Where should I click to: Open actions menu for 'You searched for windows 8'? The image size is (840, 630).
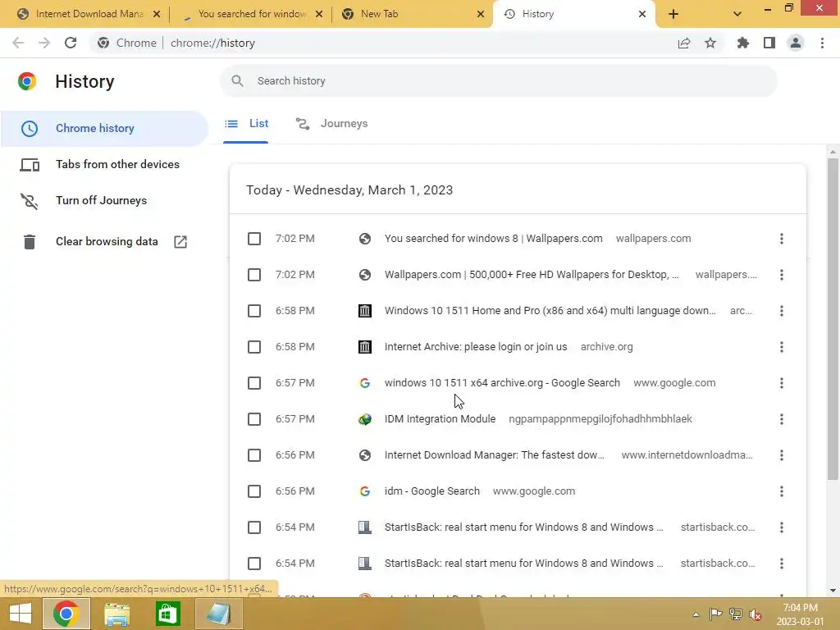click(782, 239)
